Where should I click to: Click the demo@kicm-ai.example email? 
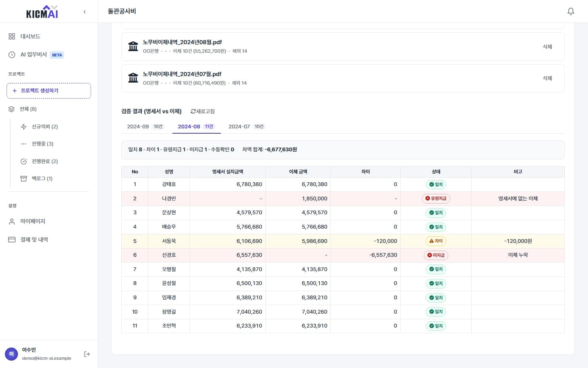click(47, 358)
